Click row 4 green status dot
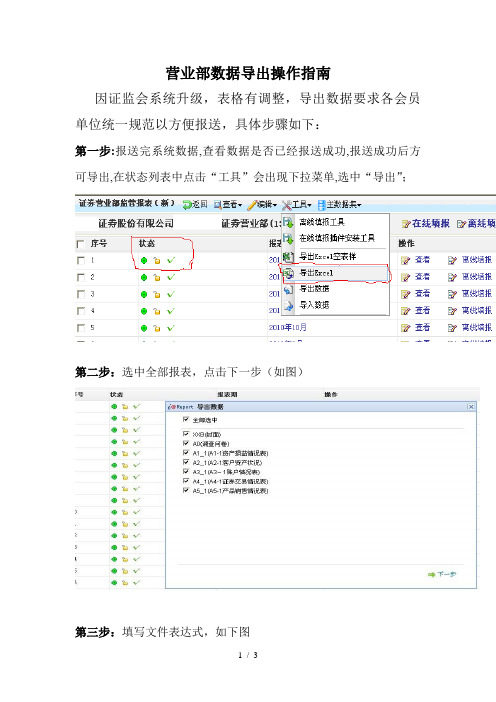 click(144, 311)
